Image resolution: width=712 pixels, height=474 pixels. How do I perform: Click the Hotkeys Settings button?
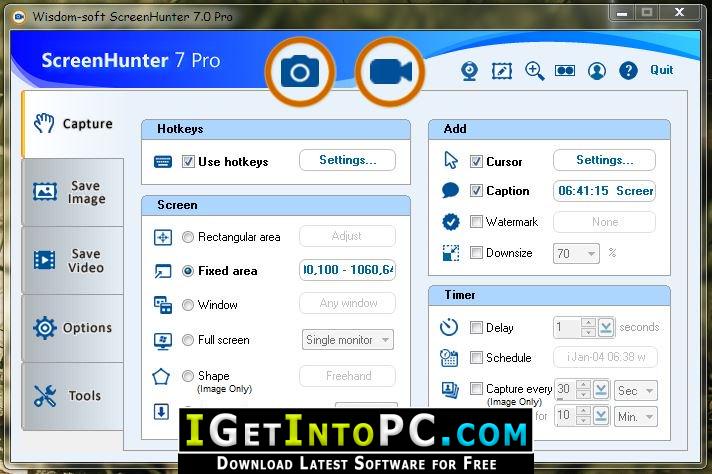[x=347, y=160]
